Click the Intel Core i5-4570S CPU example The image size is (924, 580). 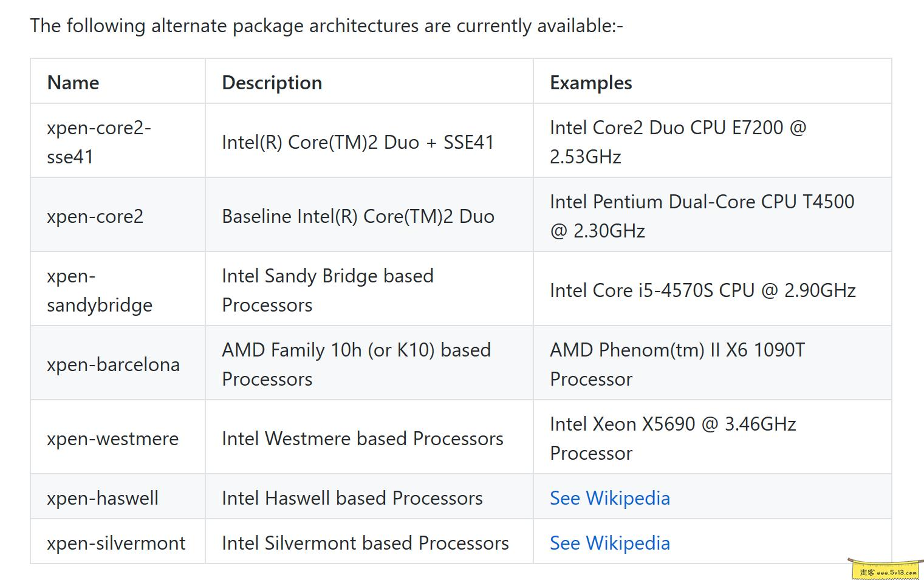coord(702,290)
